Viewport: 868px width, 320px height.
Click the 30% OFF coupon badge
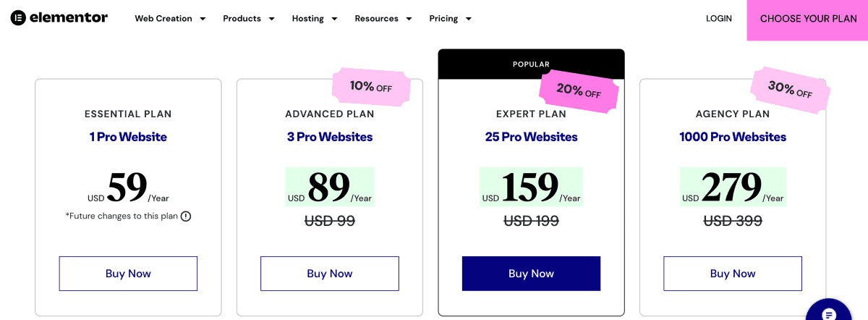click(790, 90)
